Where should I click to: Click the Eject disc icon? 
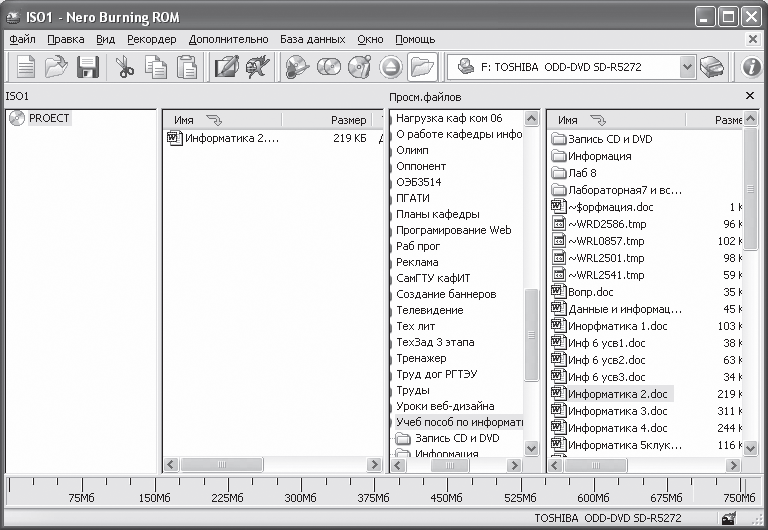391,67
